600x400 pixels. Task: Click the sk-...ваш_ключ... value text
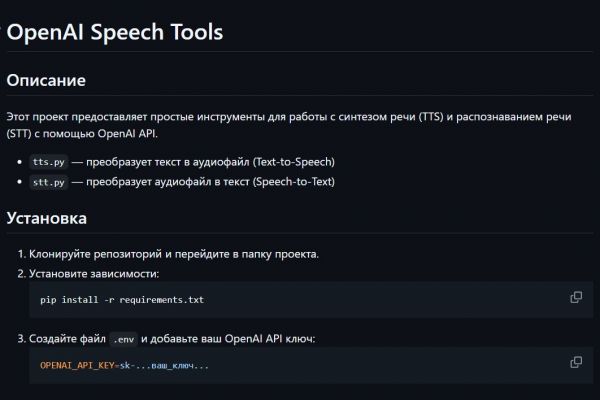click(x=164, y=366)
